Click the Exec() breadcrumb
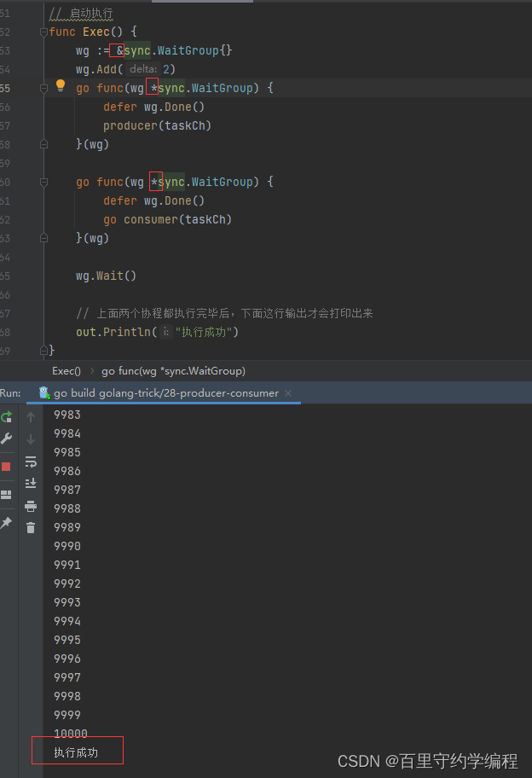Screen dimensions: 532x778 tap(66, 371)
